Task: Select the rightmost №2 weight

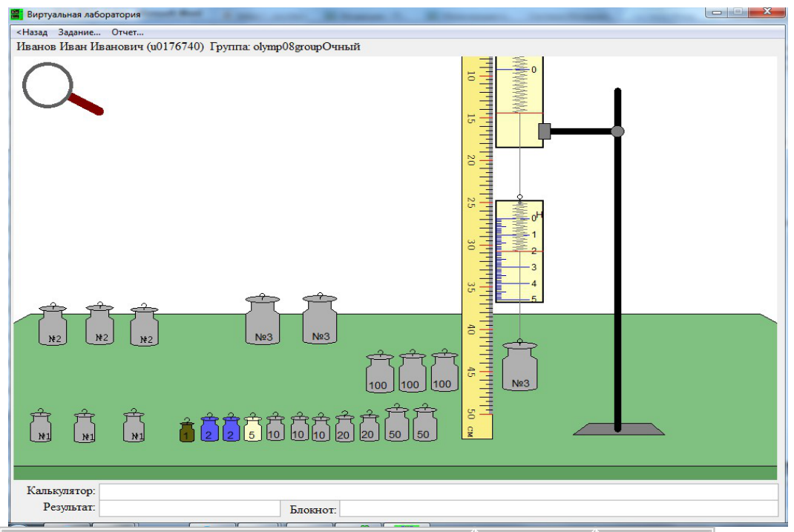Action: tap(144, 325)
